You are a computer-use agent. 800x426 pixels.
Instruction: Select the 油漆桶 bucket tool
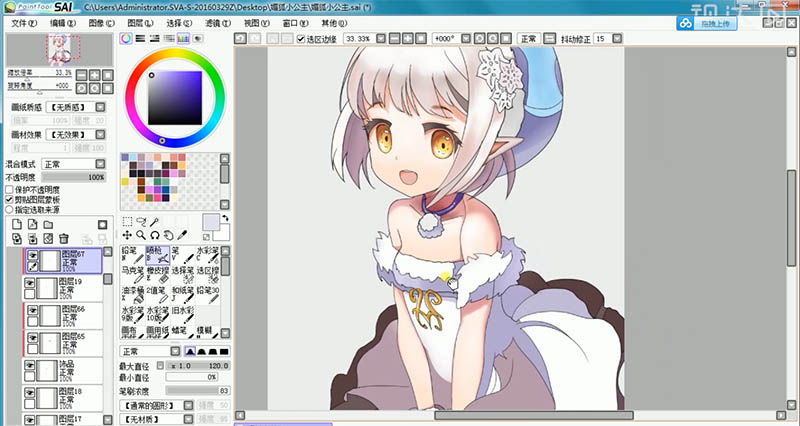click(x=132, y=294)
